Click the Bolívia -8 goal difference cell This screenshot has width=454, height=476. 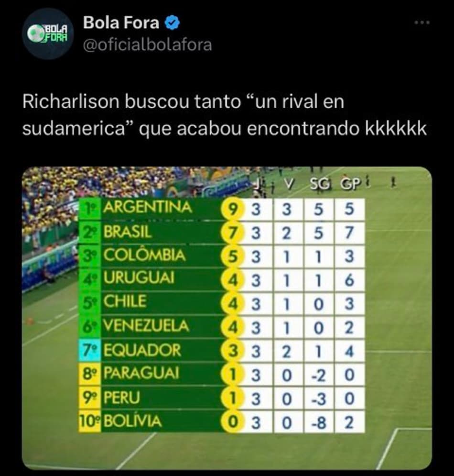tap(318, 422)
